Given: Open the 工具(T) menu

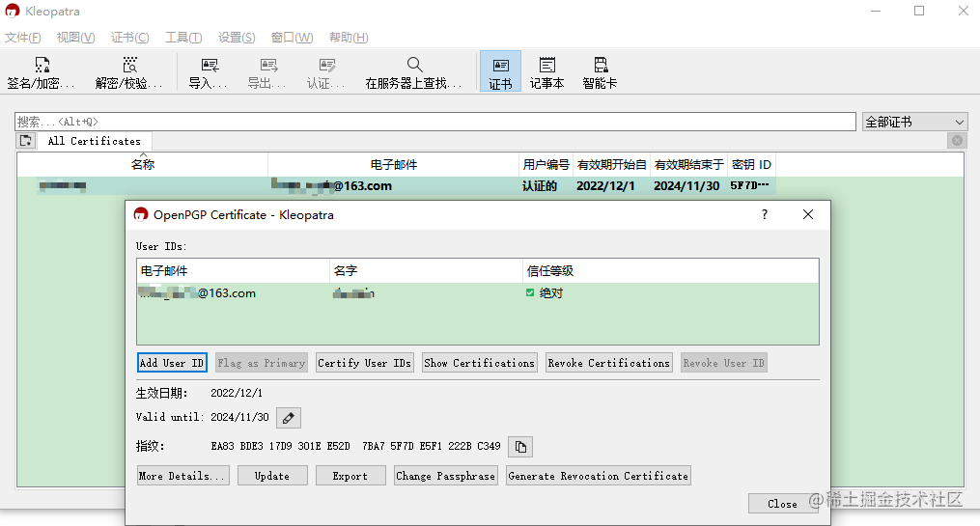Looking at the screenshot, I should tap(183, 38).
